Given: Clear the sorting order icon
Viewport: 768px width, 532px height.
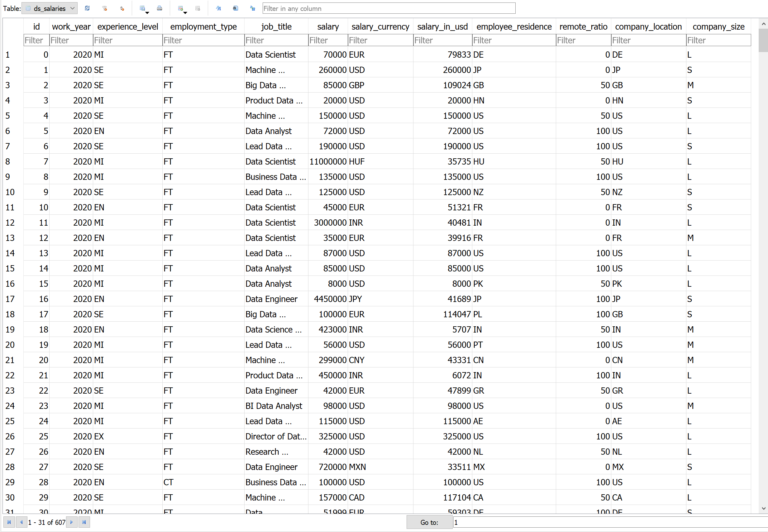Looking at the screenshot, I should (x=122, y=8).
